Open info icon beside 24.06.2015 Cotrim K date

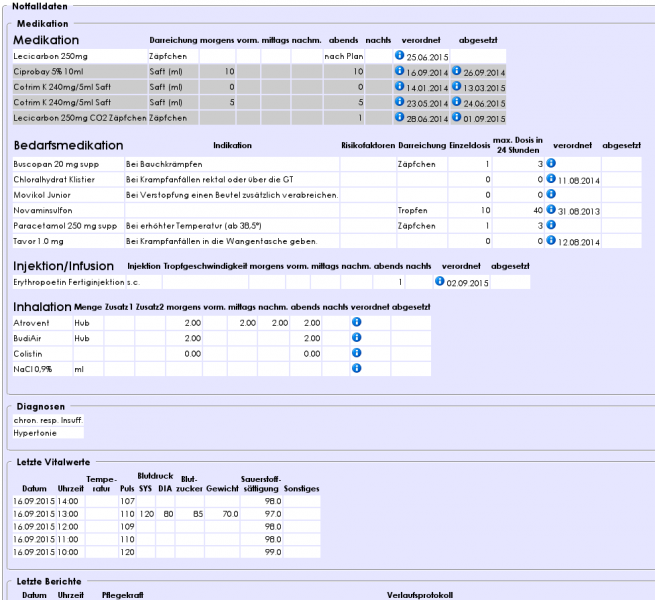457,102
